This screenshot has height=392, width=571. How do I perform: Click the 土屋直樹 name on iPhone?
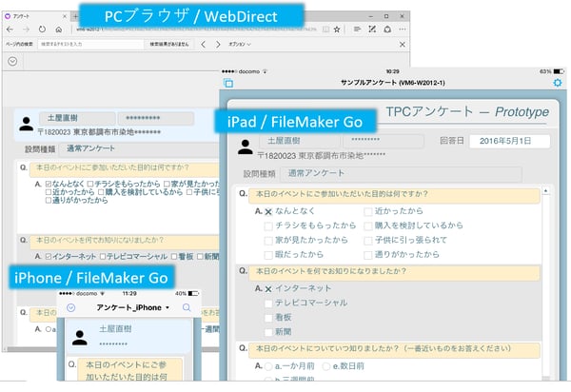[115, 329]
